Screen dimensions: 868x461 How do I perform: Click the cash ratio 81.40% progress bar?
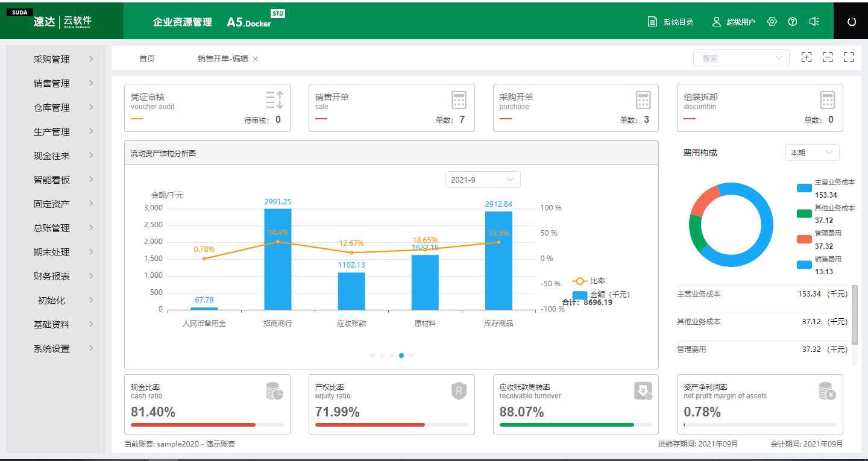(x=207, y=425)
